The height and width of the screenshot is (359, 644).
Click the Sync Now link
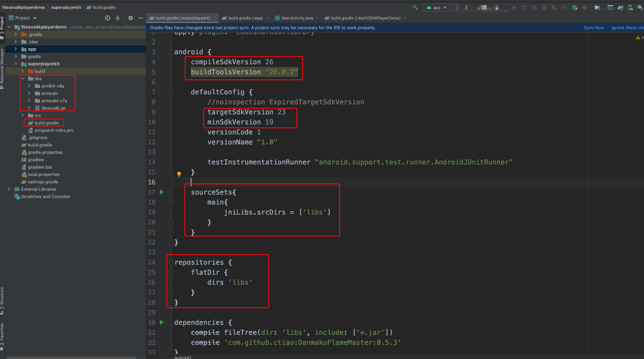(594, 28)
